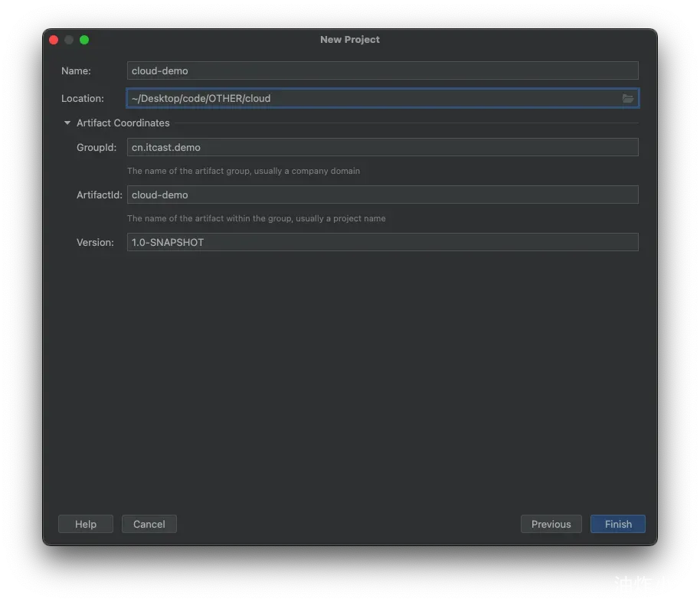Viewport: 700px width, 602px height.
Task: Click the 'GroupId:' label
Action: point(96,147)
